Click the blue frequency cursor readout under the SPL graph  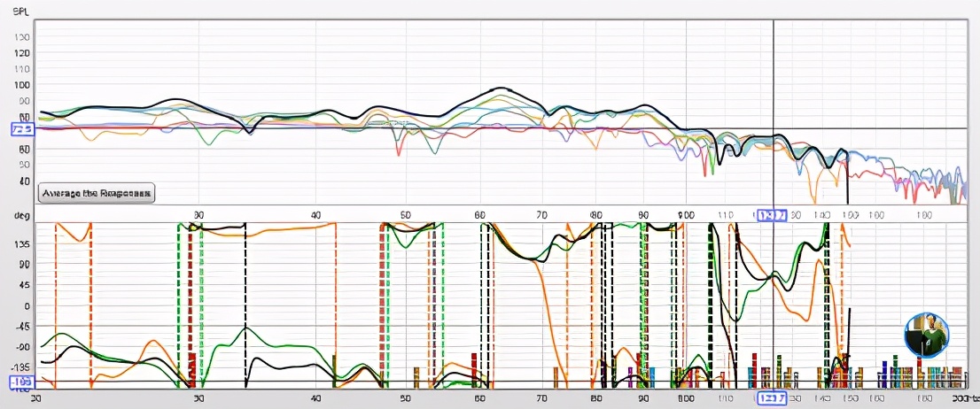(771, 215)
